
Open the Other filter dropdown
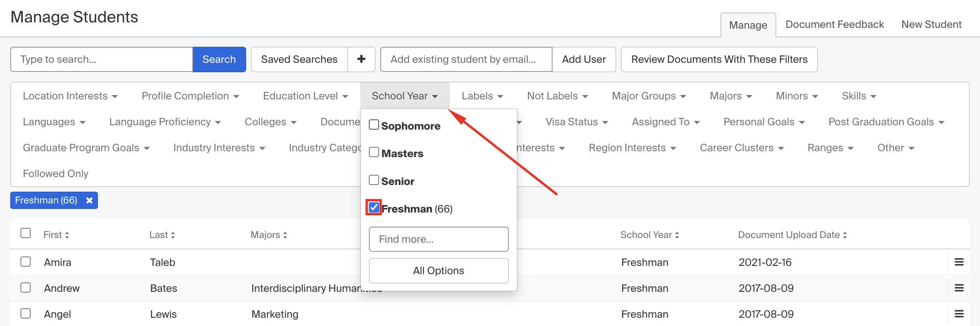click(896, 148)
